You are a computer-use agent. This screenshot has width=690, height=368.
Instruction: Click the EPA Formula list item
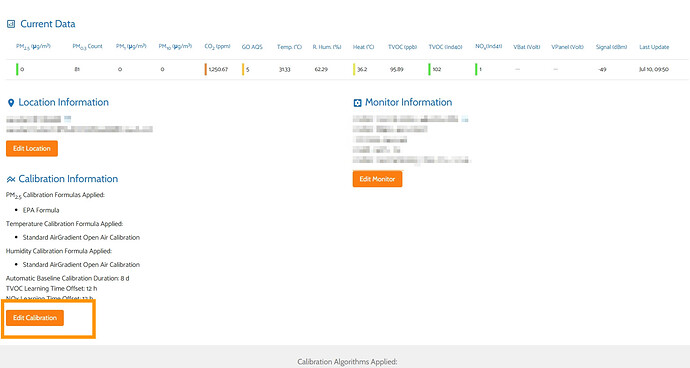(41, 210)
